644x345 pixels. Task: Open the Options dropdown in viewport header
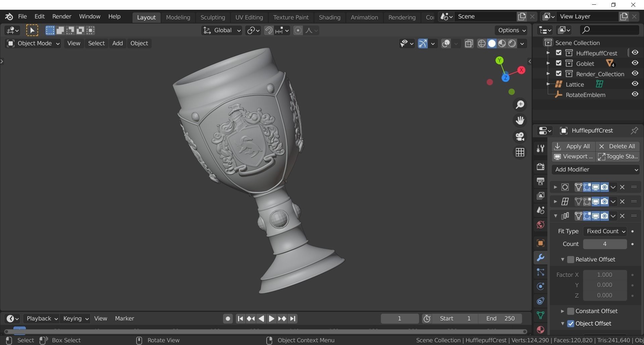[x=512, y=30]
